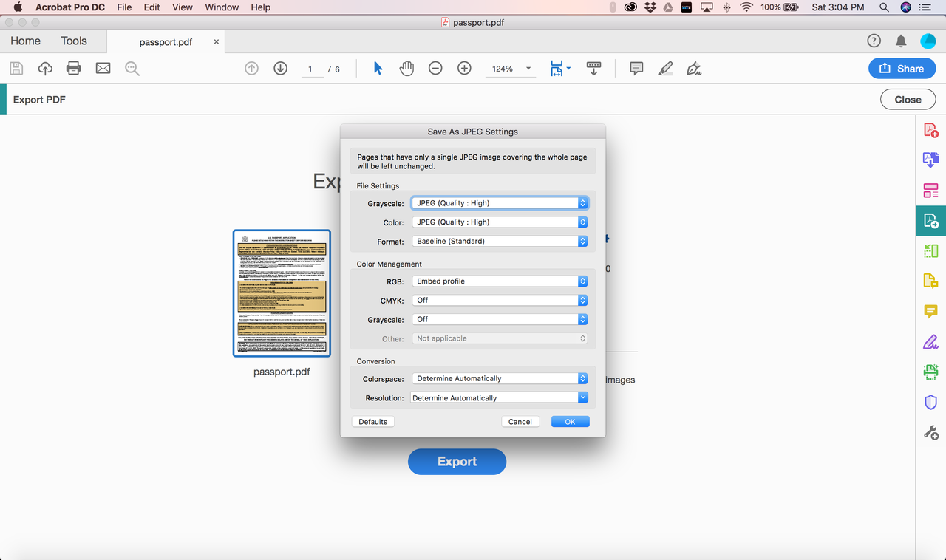Click the Dropbox menu bar icon
Image resolution: width=946 pixels, height=560 pixels.
coord(650,7)
